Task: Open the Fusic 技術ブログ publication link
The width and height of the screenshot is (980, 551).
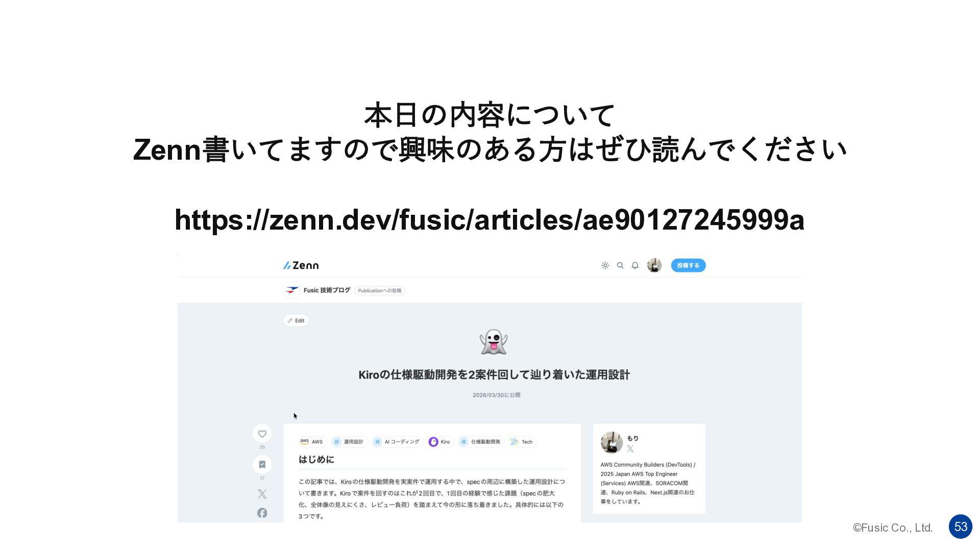Action: [317, 290]
